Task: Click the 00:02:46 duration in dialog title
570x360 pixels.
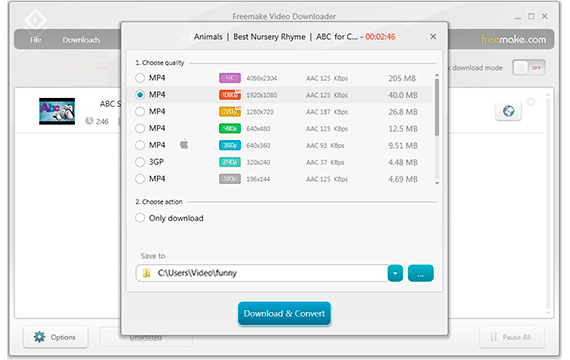Action: click(x=380, y=37)
